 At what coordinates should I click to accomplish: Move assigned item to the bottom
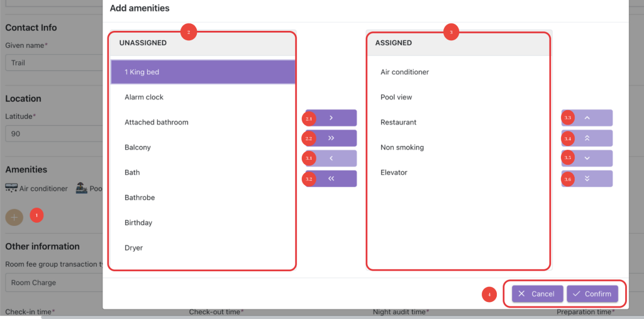[587, 179]
